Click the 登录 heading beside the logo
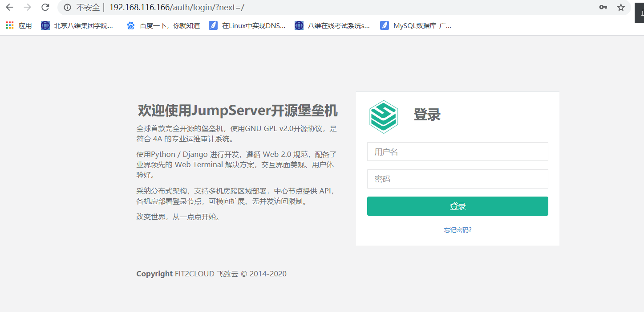The image size is (644, 312). pyautogui.click(x=427, y=115)
